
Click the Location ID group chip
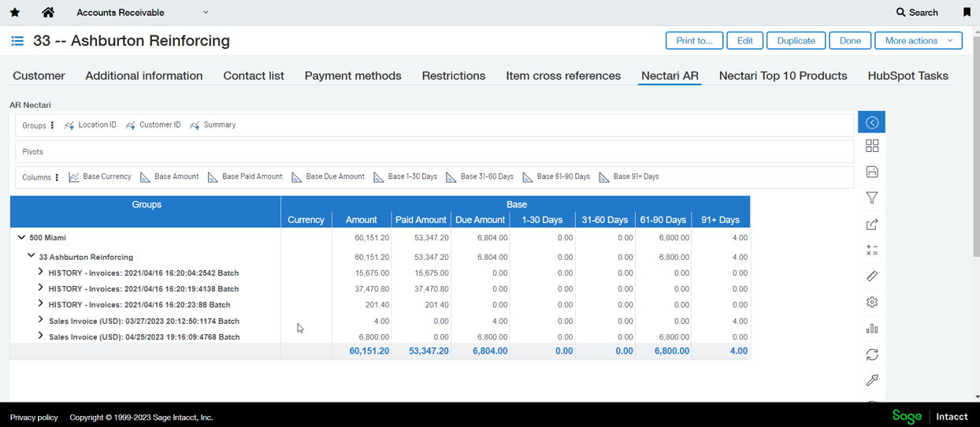coord(91,125)
